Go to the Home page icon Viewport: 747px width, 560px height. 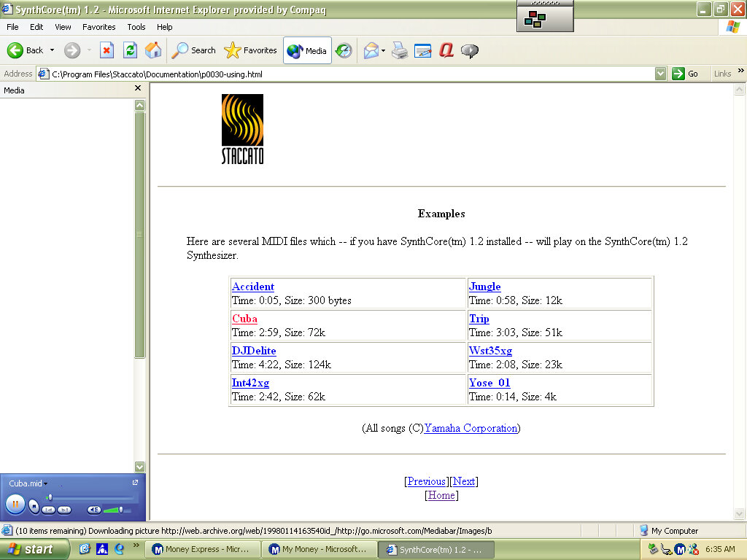click(153, 50)
